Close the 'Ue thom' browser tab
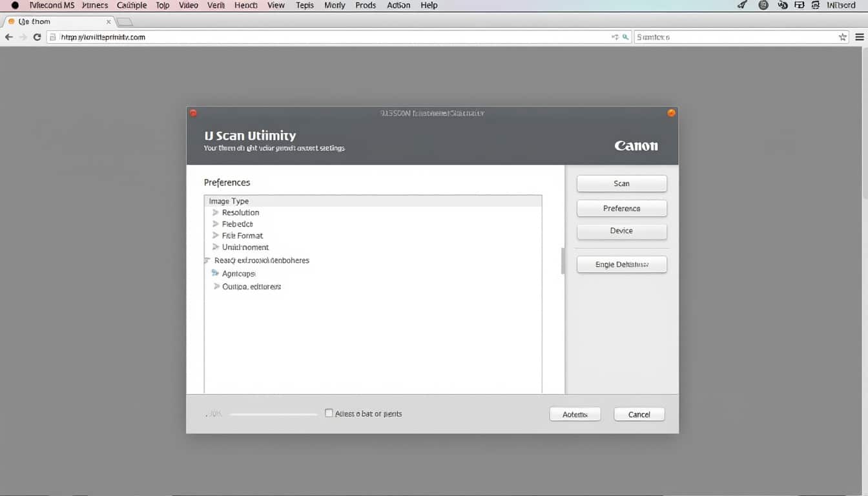This screenshot has width=868, height=496. click(x=108, y=22)
